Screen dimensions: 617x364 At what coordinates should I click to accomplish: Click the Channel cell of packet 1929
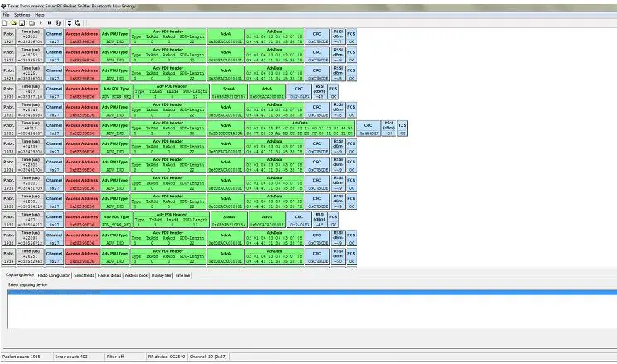(x=54, y=73)
